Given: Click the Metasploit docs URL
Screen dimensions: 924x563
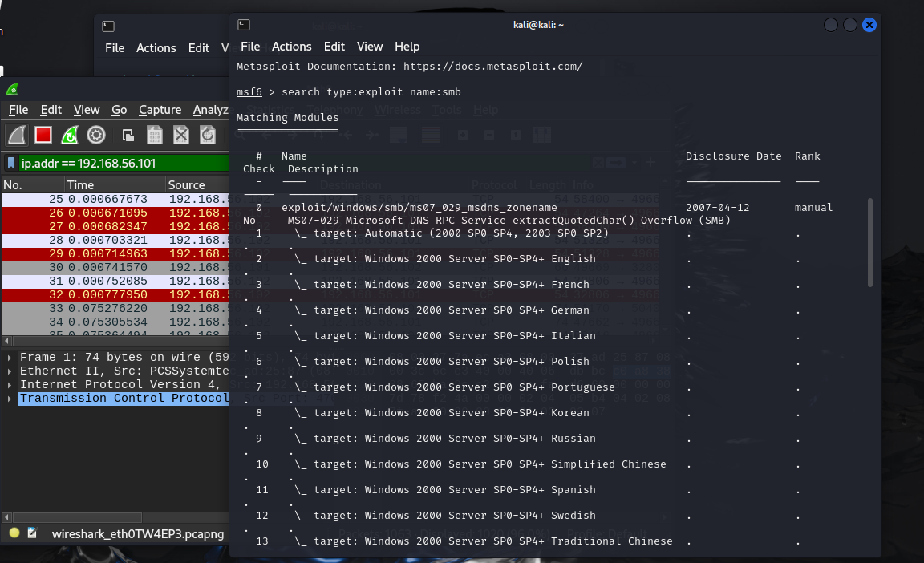Looking at the screenshot, I should coord(492,66).
